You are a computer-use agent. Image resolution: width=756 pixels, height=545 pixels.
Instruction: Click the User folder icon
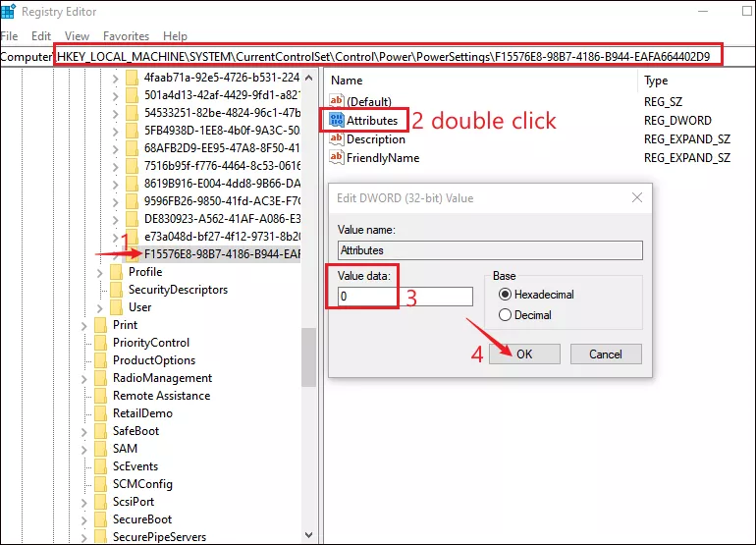point(116,307)
